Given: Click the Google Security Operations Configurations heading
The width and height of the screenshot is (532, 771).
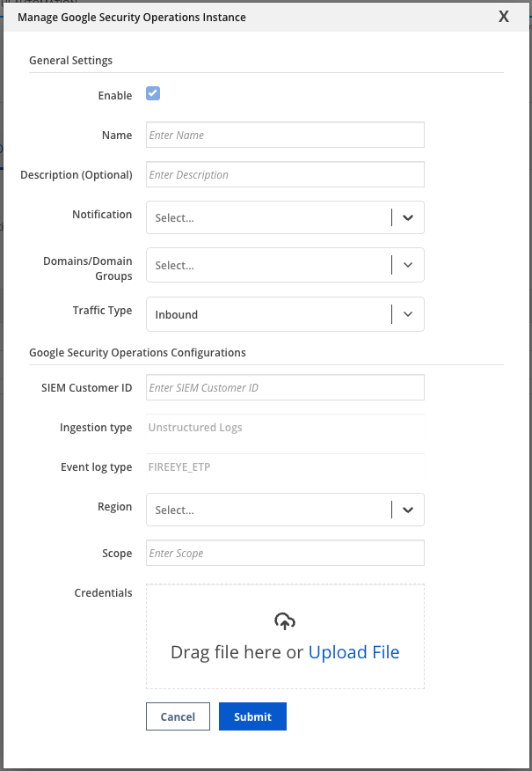Looking at the screenshot, I should click(x=137, y=353).
